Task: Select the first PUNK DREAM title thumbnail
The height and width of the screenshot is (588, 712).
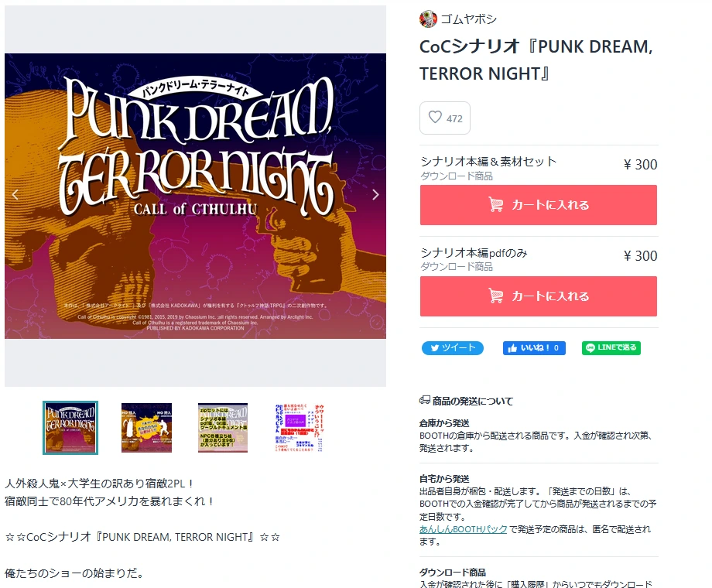Action: 70,428
